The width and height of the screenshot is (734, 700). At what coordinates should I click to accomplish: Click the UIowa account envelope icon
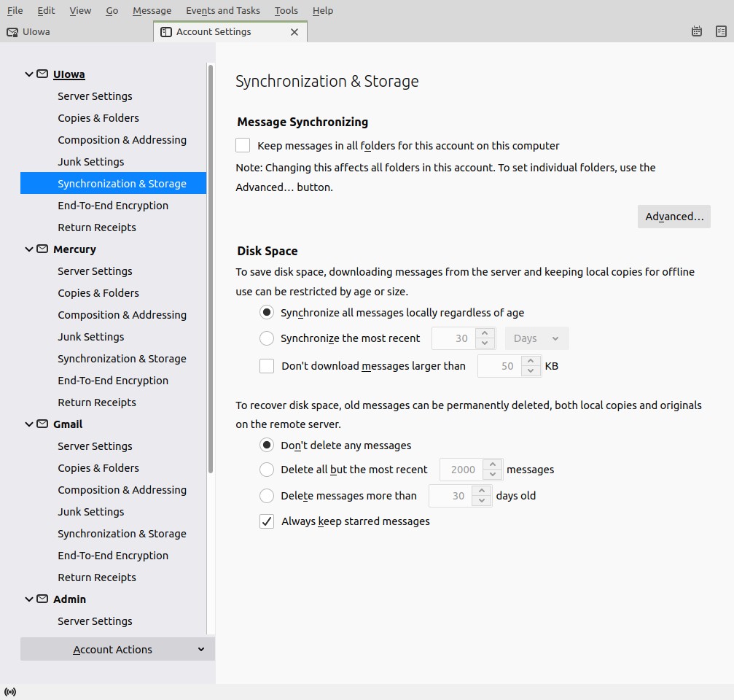pos(42,74)
